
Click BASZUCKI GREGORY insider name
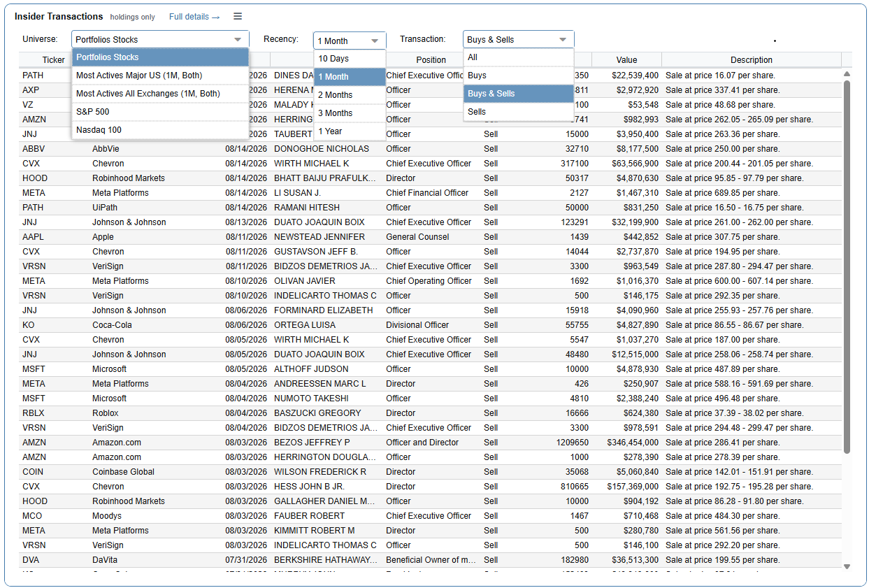pos(317,413)
